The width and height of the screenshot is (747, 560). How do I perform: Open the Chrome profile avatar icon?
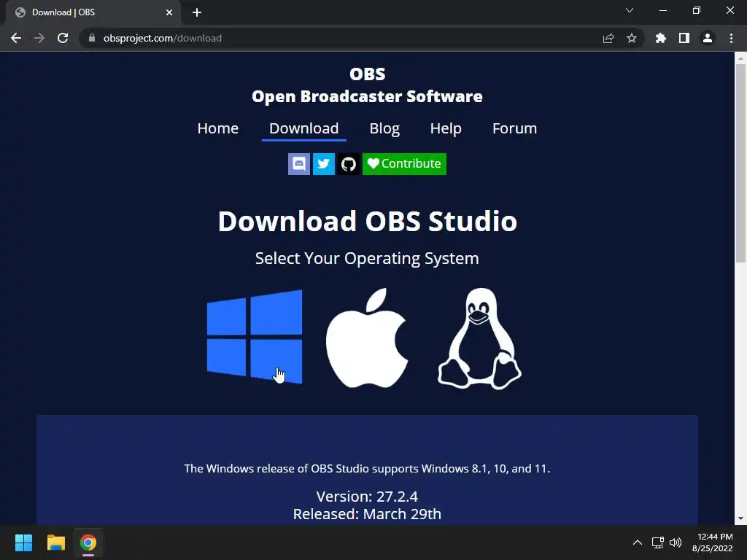708,38
